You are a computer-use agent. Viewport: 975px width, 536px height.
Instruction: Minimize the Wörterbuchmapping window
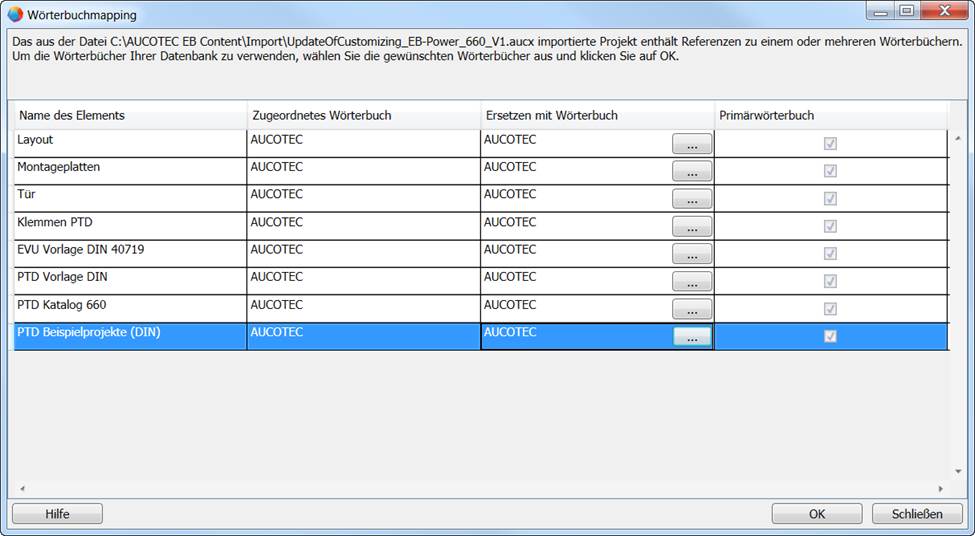pyautogui.click(x=880, y=11)
